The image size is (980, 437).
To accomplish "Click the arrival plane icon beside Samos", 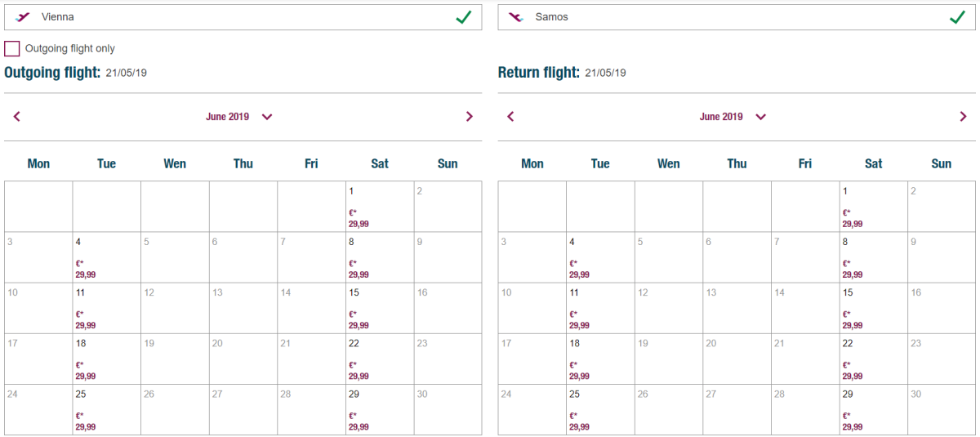I will pos(516,17).
